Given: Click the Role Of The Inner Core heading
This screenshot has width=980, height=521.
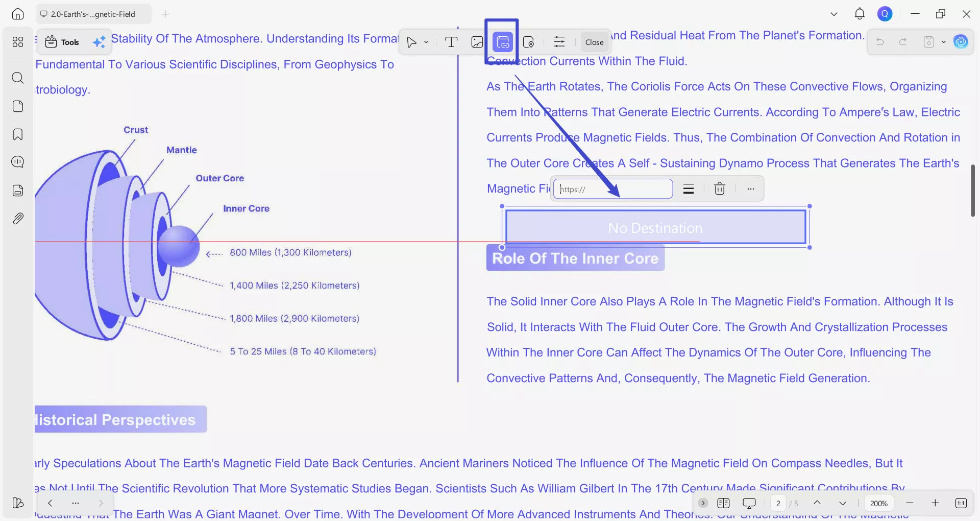Looking at the screenshot, I should pos(575,258).
